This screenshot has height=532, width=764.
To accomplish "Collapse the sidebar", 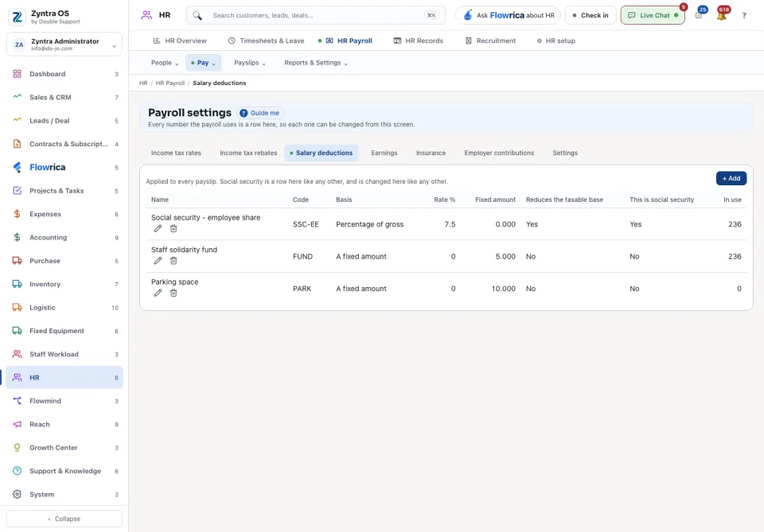I will pyautogui.click(x=64, y=518).
